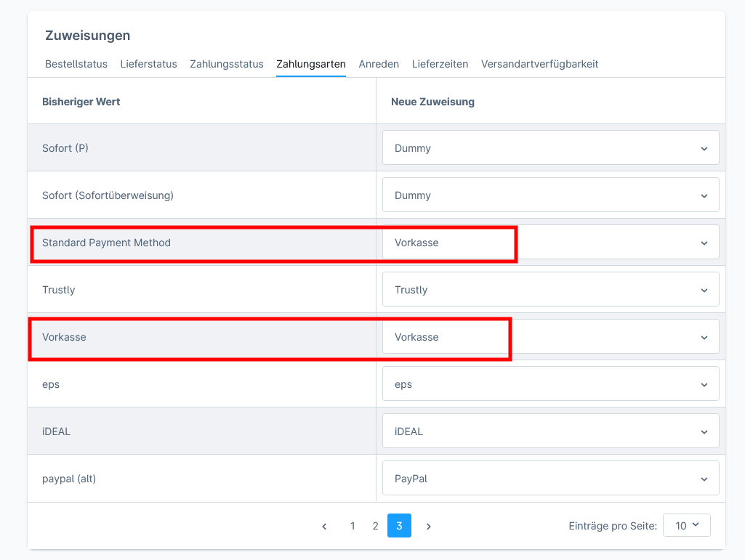
Task: Click the Bisheriger Wert column header
Action: click(x=81, y=102)
